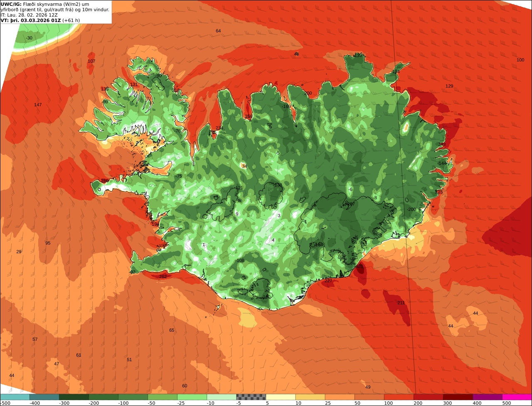Click the map value '211' in the dark red patch
This screenshot has height=406, width=532.
click(401, 303)
